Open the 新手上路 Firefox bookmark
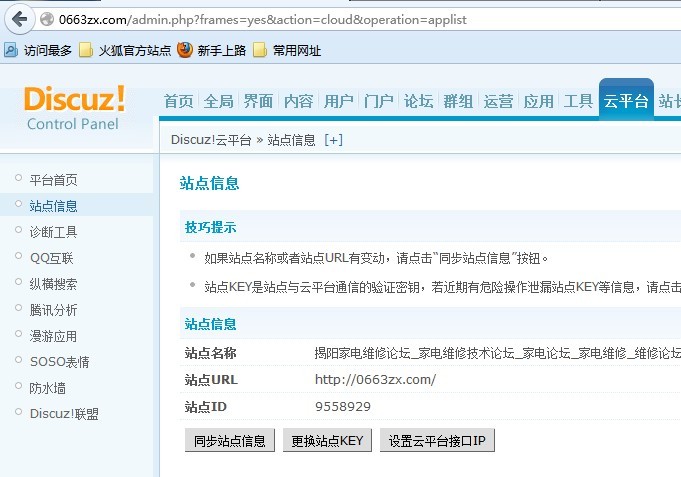The image size is (681, 477). point(212,50)
